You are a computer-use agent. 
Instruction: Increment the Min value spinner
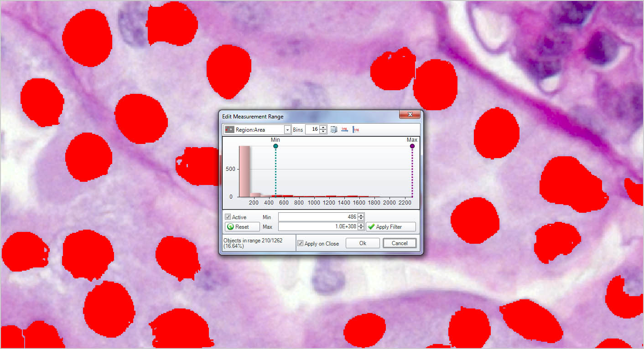tap(361, 216)
